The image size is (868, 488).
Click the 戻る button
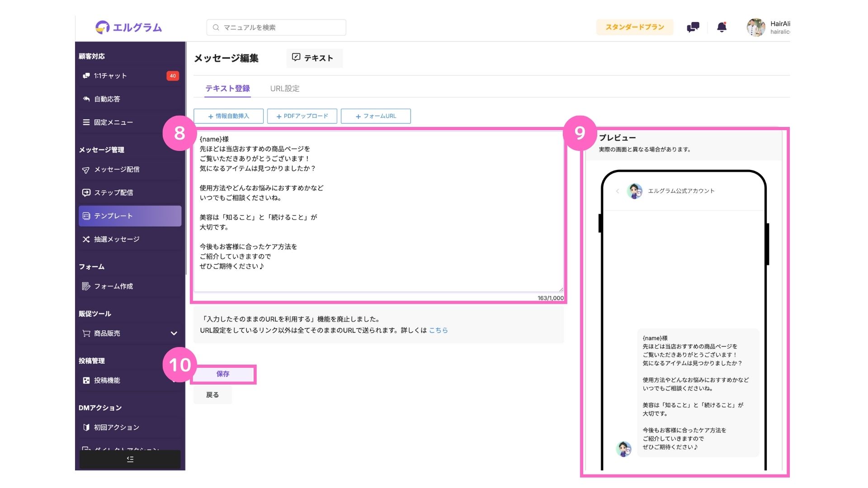[212, 395]
